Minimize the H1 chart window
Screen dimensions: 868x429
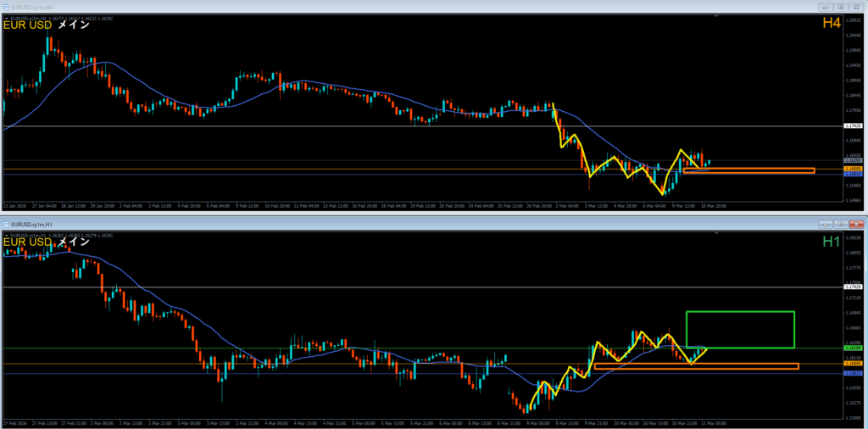[x=825, y=224]
